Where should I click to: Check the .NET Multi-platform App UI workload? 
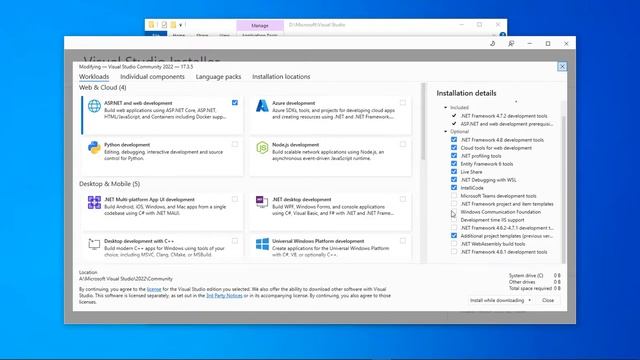[235, 199]
